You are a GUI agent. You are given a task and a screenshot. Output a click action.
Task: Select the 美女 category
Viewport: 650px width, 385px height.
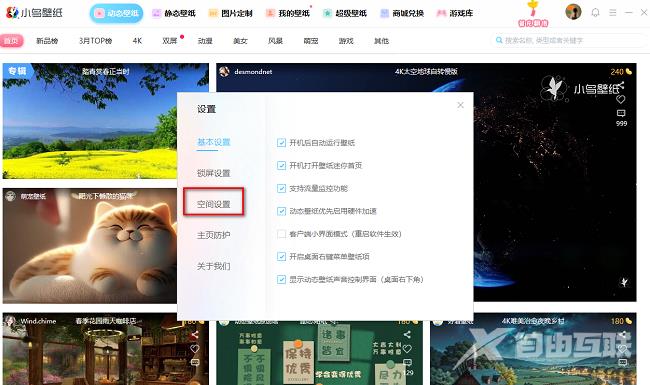coord(240,41)
